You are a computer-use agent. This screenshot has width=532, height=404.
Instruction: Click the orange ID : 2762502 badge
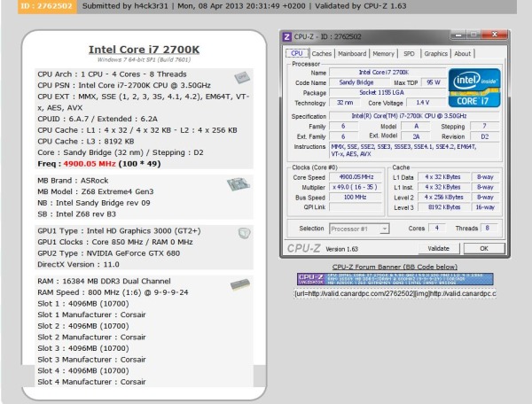pyautogui.click(x=47, y=6)
